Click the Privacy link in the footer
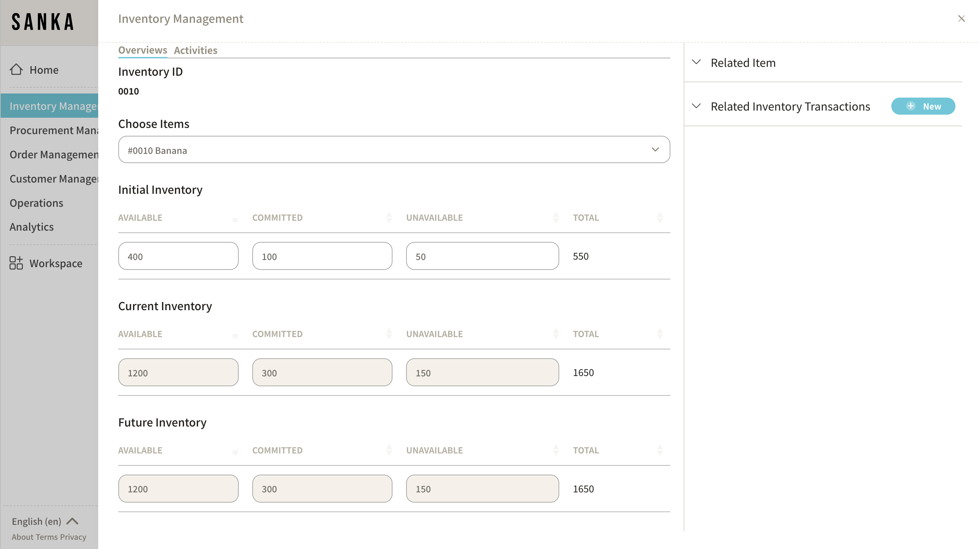 pyautogui.click(x=73, y=537)
